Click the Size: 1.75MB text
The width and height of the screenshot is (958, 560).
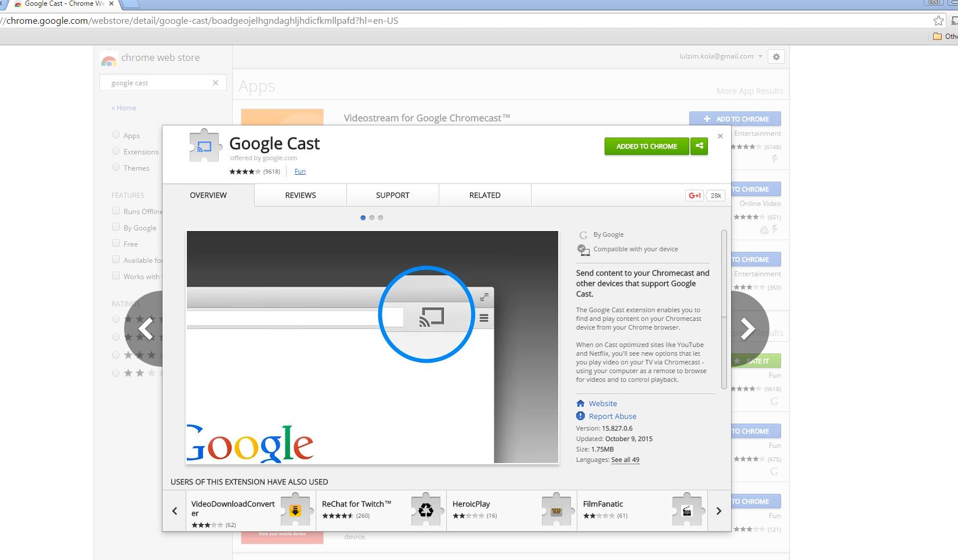click(595, 449)
